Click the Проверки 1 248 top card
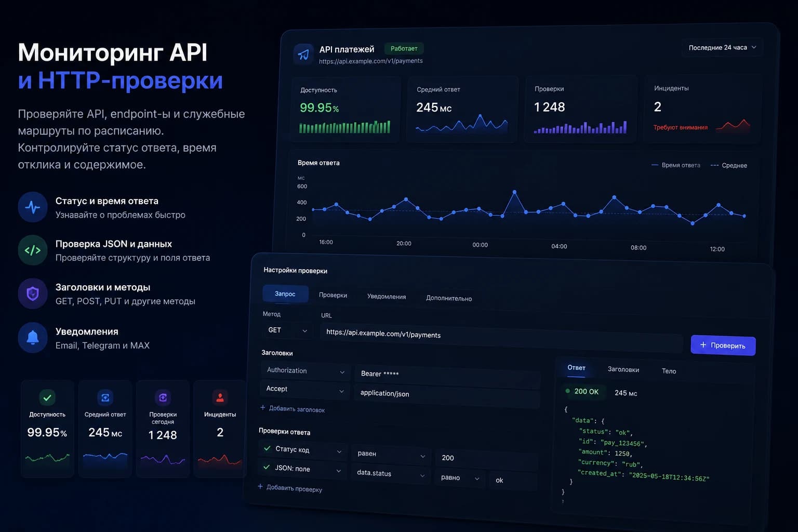This screenshot has width=798, height=532. [581, 108]
